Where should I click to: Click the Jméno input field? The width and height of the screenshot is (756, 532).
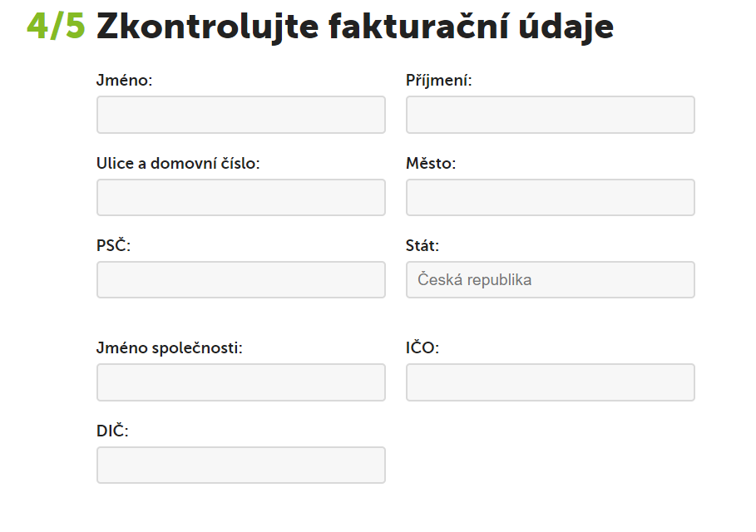coord(241,115)
